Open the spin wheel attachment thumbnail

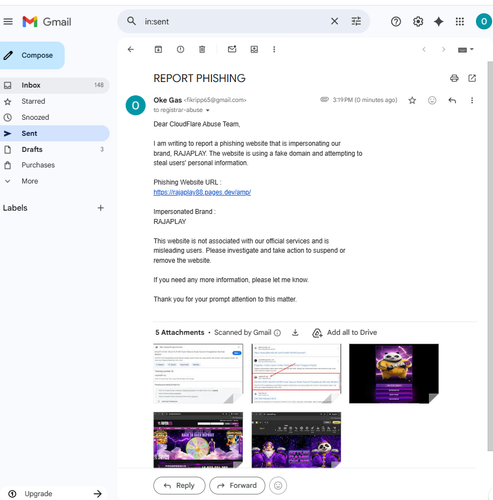[x=198, y=440]
